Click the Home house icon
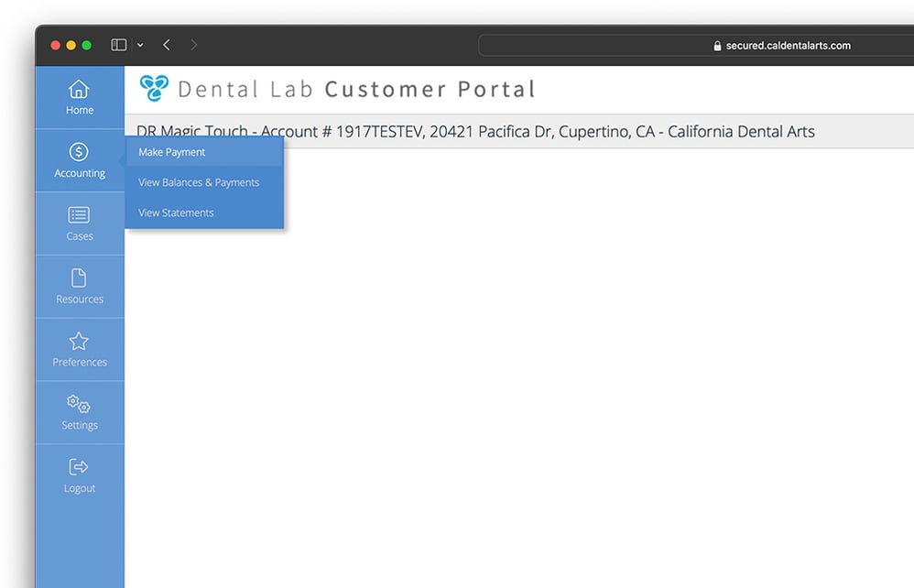 click(79, 89)
